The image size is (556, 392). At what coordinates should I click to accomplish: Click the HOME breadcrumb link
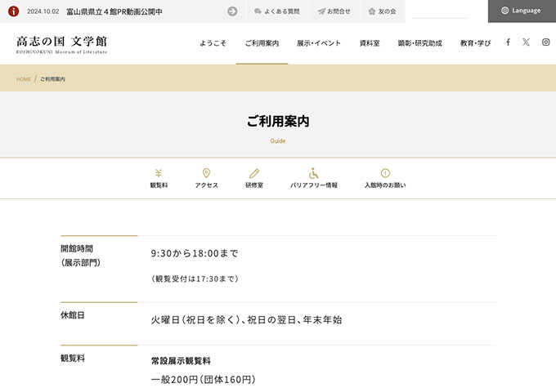24,79
